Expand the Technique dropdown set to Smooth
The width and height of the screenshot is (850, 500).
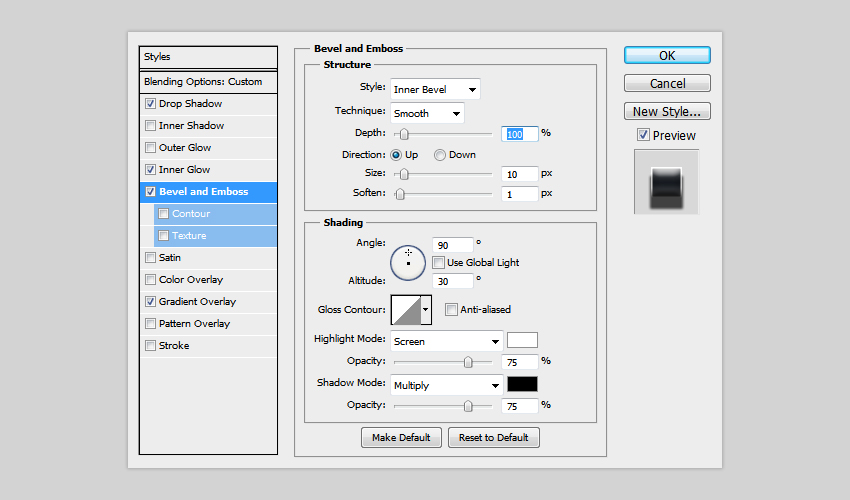pyautogui.click(x=427, y=114)
